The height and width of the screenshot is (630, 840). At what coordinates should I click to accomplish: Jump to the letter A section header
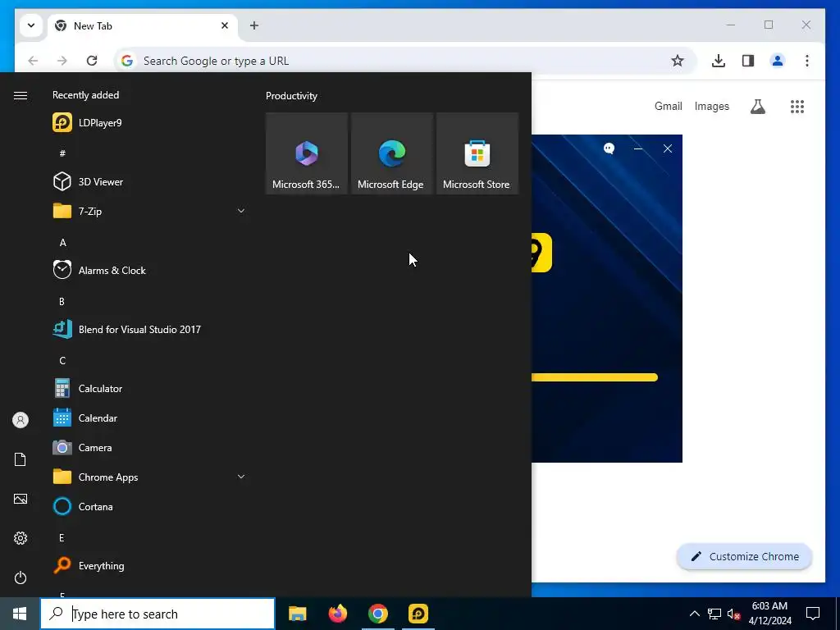click(62, 242)
